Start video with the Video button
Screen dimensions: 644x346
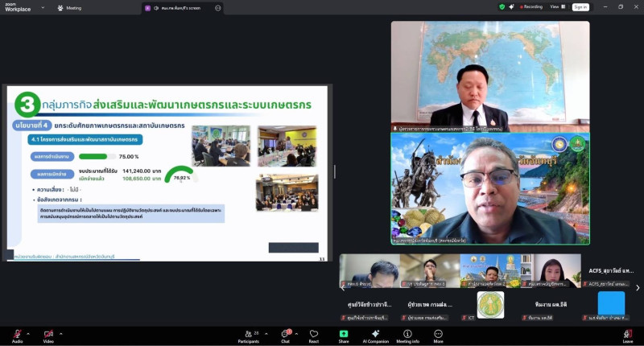(48, 334)
